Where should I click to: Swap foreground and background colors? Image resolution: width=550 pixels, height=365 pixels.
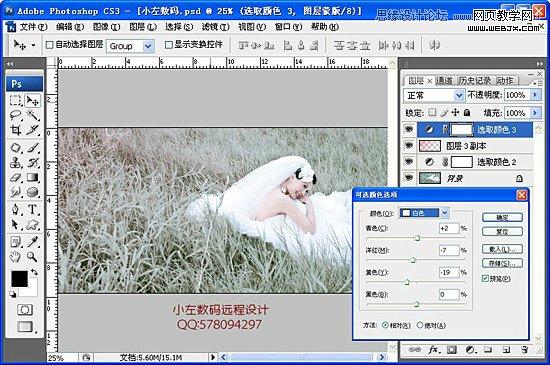(x=34, y=272)
